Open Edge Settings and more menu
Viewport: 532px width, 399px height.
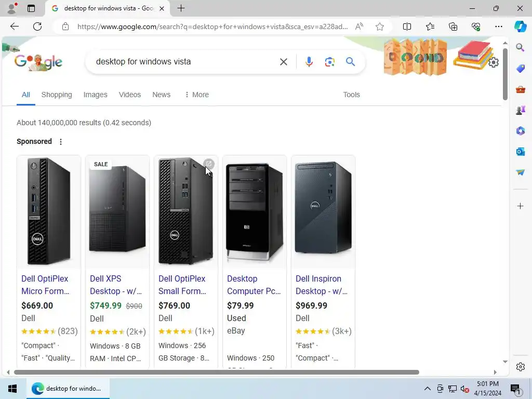(498, 26)
